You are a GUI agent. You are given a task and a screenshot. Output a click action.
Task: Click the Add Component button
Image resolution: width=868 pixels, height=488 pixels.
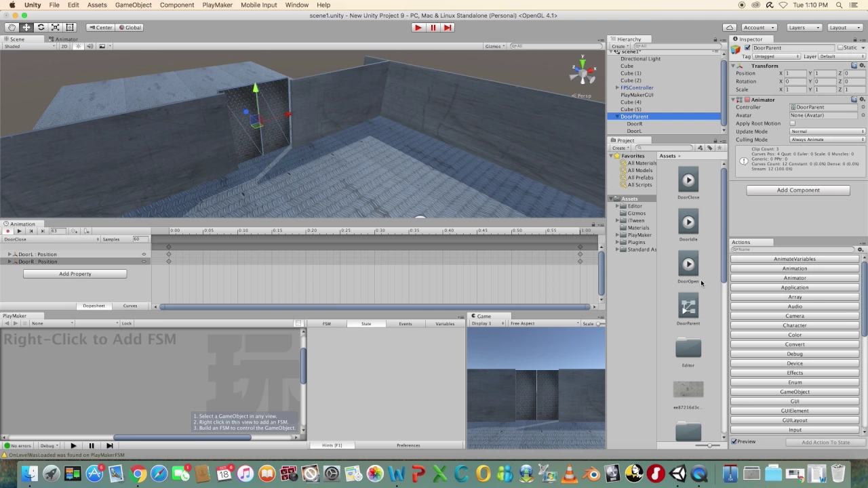click(x=798, y=190)
